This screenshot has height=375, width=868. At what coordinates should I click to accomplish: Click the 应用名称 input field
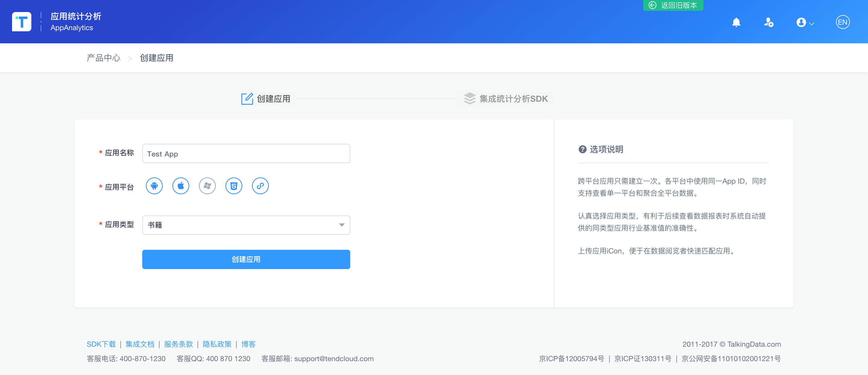pyautogui.click(x=246, y=154)
